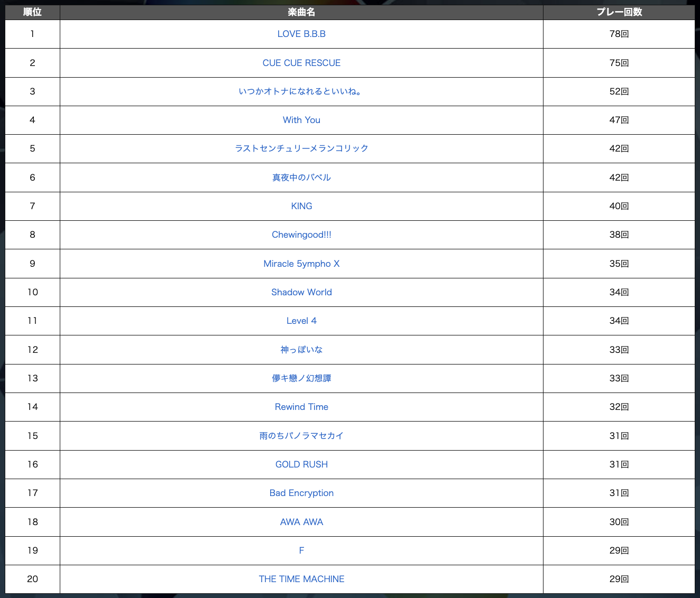The image size is (700, 598).
Task: Open the Chewingood!!! song link
Action: (x=301, y=235)
